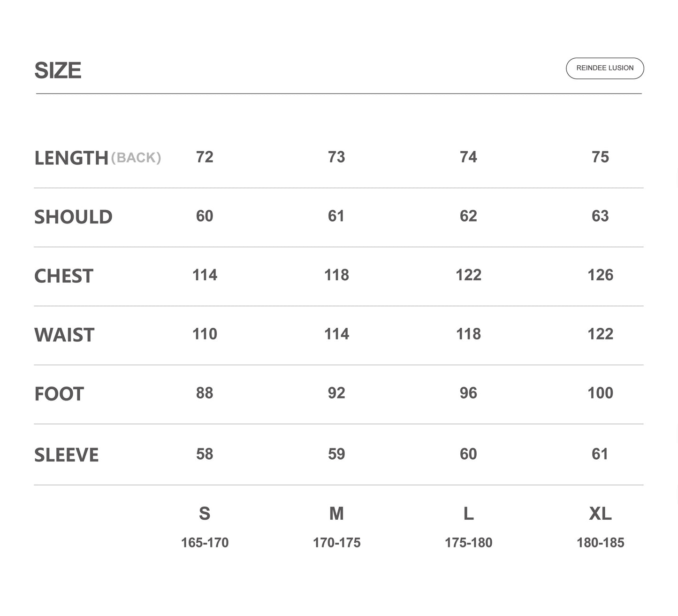This screenshot has width=678, height=616.
Task: Click waist value 110 for S
Action: click(205, 334)
